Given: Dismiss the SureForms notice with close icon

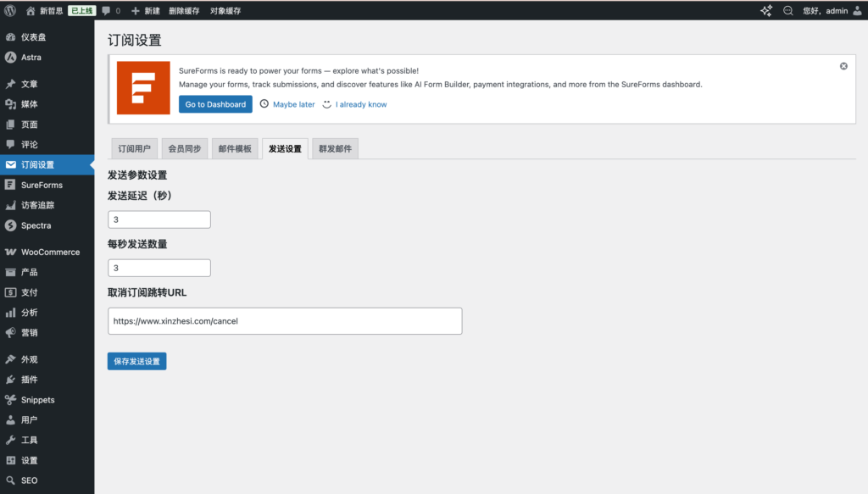Looking at the screenshot, I should point(843,66).
